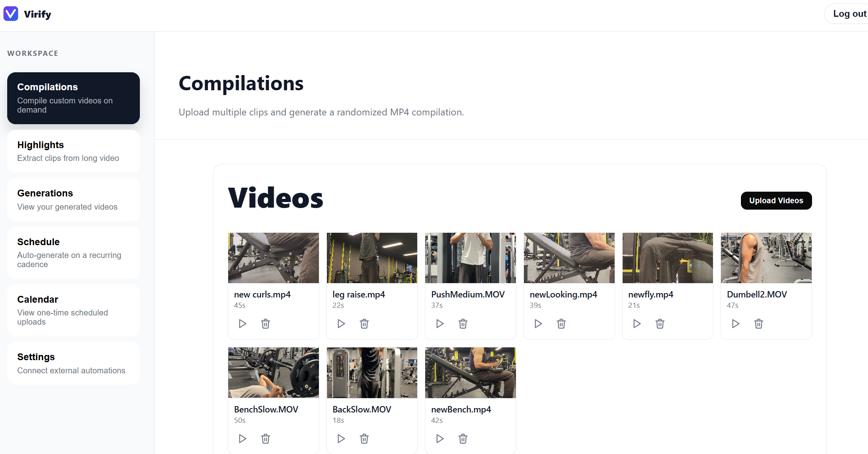868x454 pixels.
Task: Delete the BackSlow.MOV clip
Action: [364, 438]
